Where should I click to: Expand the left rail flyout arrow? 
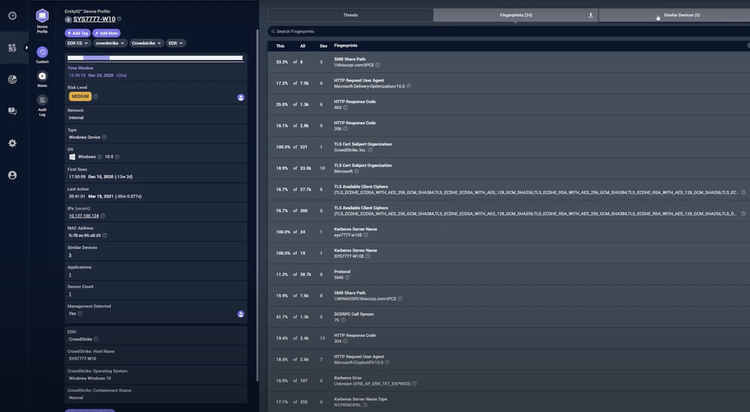(x=26, y=47)
